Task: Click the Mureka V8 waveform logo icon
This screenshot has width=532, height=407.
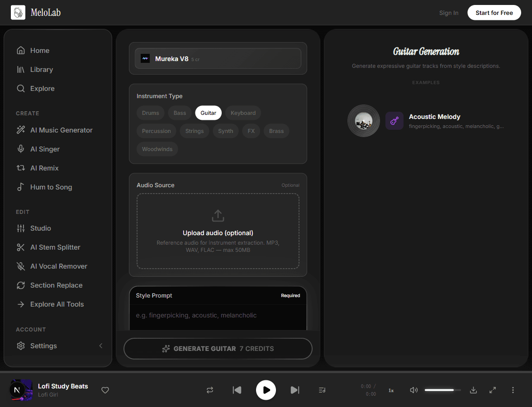Action: tap(145, 59)
